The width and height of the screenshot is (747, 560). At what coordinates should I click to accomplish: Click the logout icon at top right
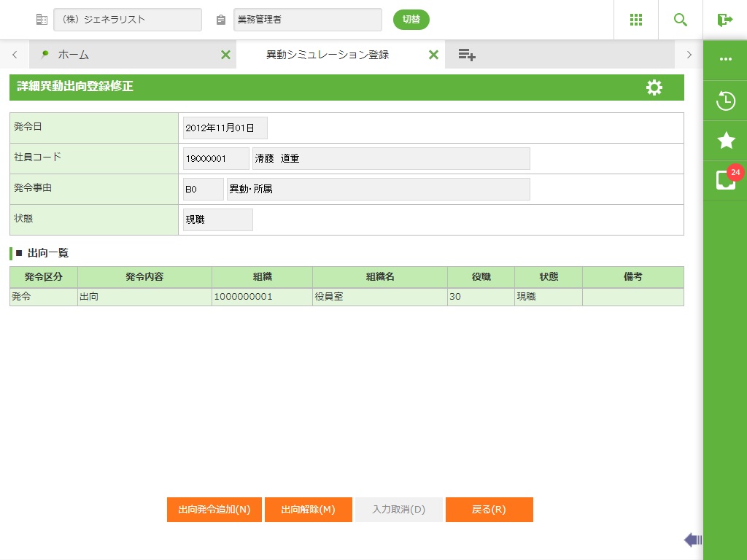click(724, 20)
